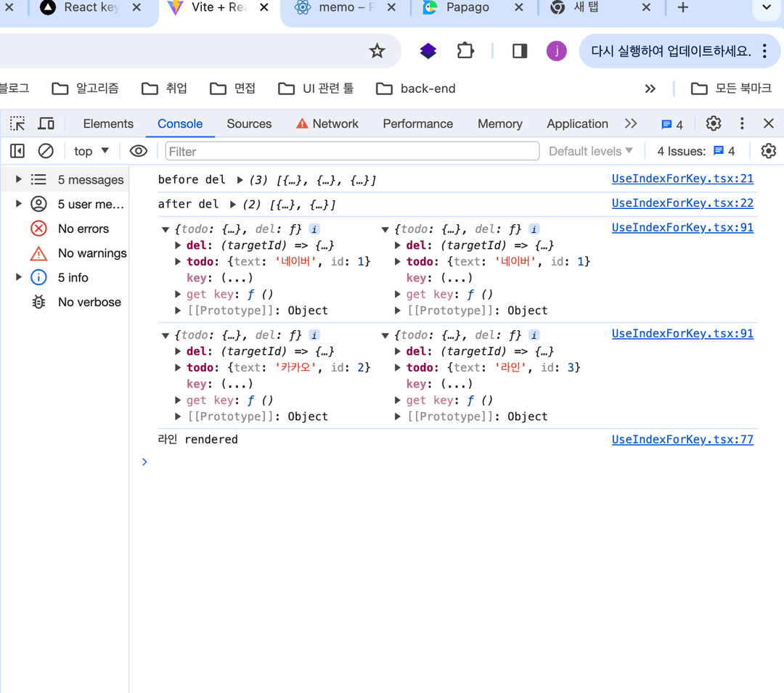Open the Application panel
784x693 pixels.
[577, 123]
